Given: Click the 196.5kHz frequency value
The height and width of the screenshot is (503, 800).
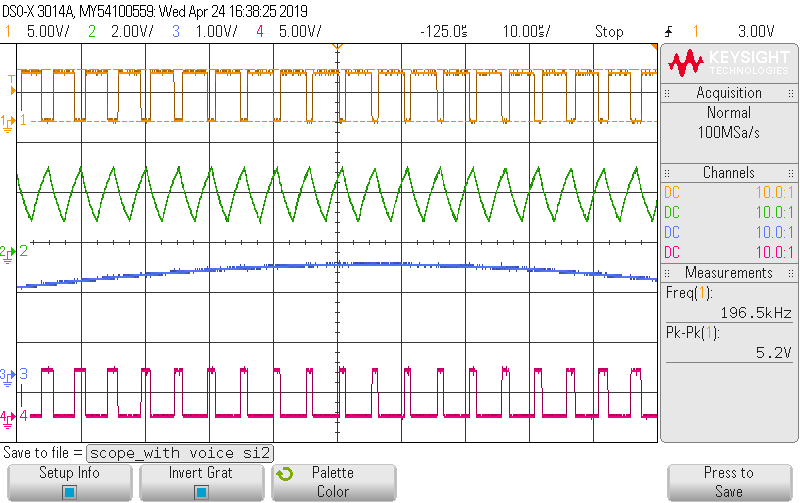Looking at the screenshot, I should (756, 313).
